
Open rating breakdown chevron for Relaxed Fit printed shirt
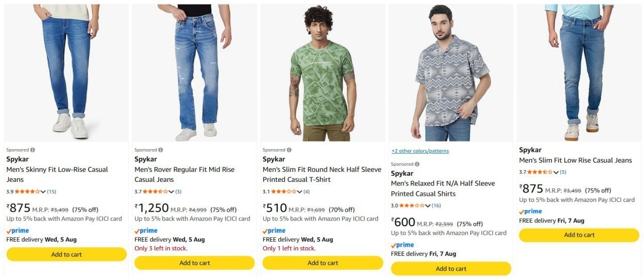428,205
